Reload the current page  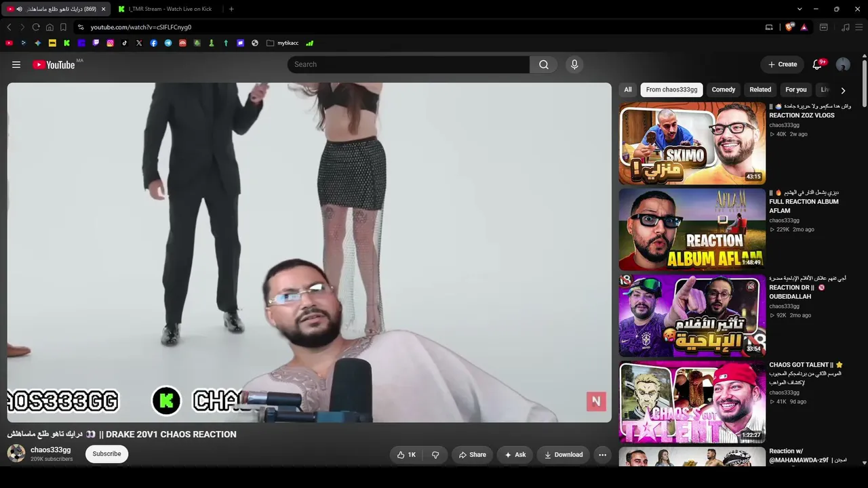pos(36,27)
